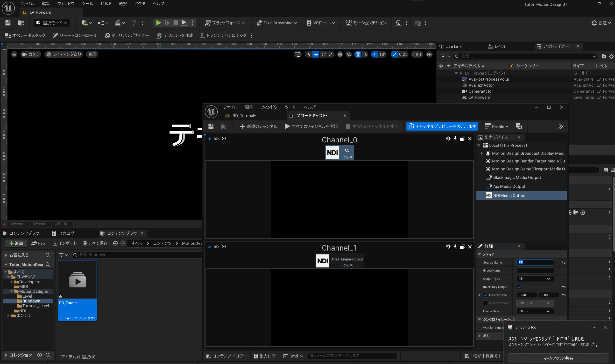The image size is (615, 364).
Task: Toggle grid snapping icon in viewport
Action: click(358, 55)
